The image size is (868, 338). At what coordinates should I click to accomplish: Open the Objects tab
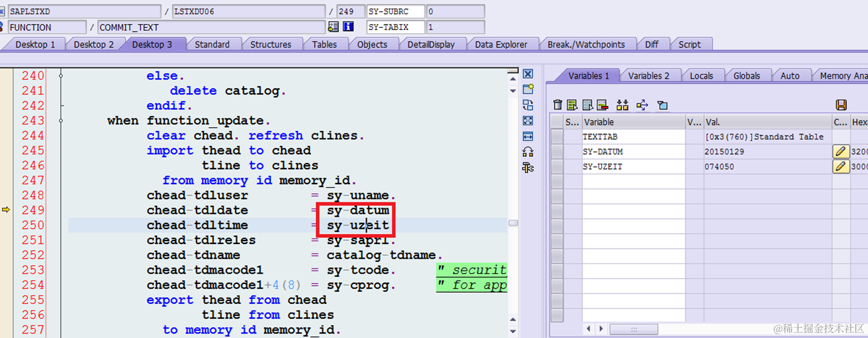372,44
